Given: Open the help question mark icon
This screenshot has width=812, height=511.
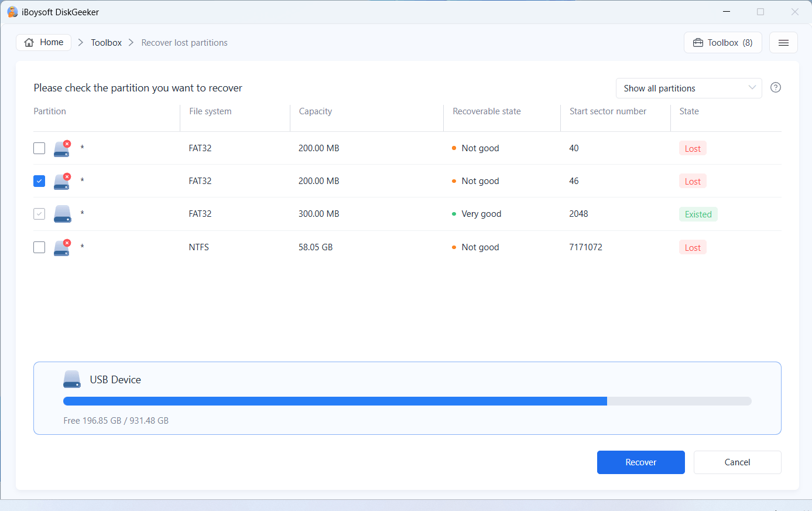Looking at the screenshot, I should pos(776,87).
